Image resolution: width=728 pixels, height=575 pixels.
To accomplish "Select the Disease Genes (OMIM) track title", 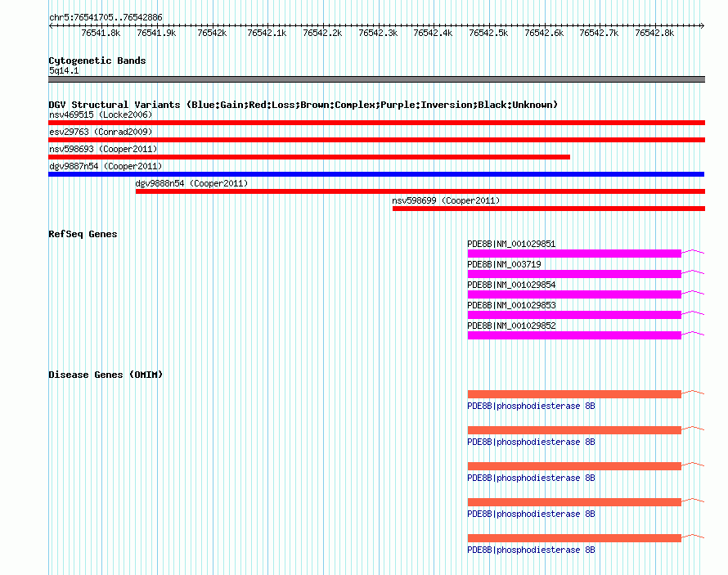I will pyautogui.click(x=106, y=375).
